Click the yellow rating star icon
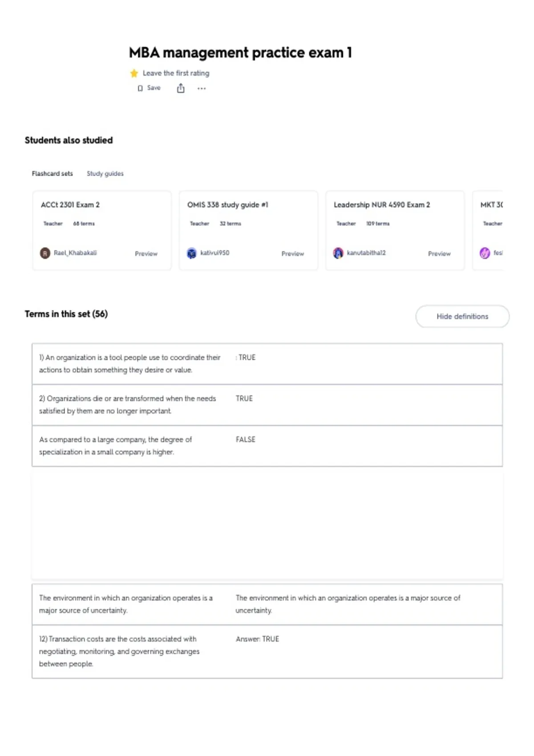The width and height of the screenshot is (534, 756). pos(134,73)
